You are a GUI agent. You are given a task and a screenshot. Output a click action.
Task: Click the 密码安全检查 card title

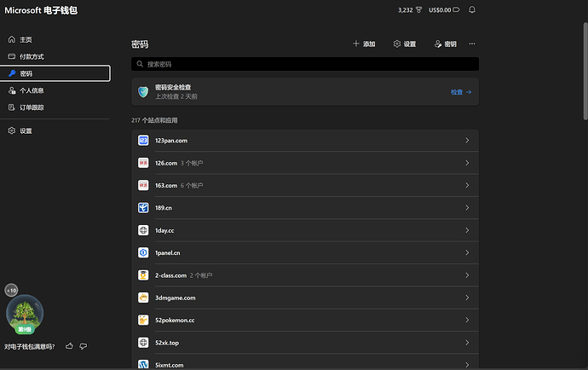coord(173,87)
